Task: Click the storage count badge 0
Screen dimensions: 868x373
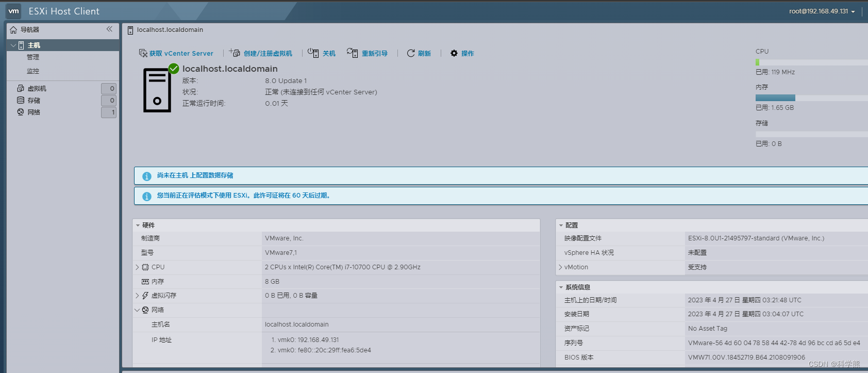Action: coord(109,101)
